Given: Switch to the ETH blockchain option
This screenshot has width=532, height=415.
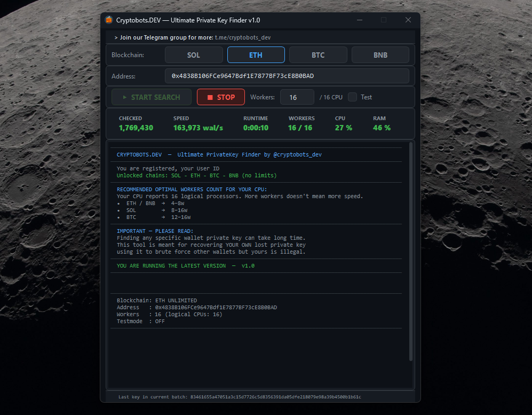Looking at the screenshot, I should click(x=256, y=55).
